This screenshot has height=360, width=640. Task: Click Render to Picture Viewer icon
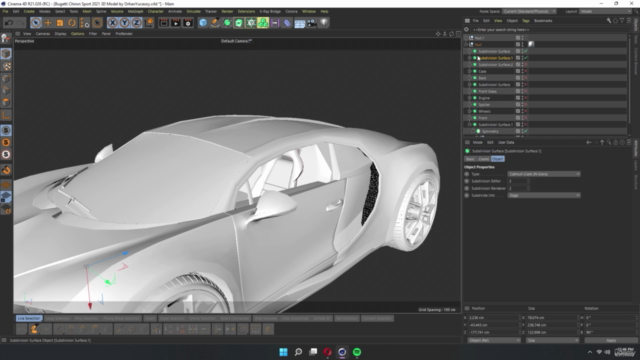176,23
